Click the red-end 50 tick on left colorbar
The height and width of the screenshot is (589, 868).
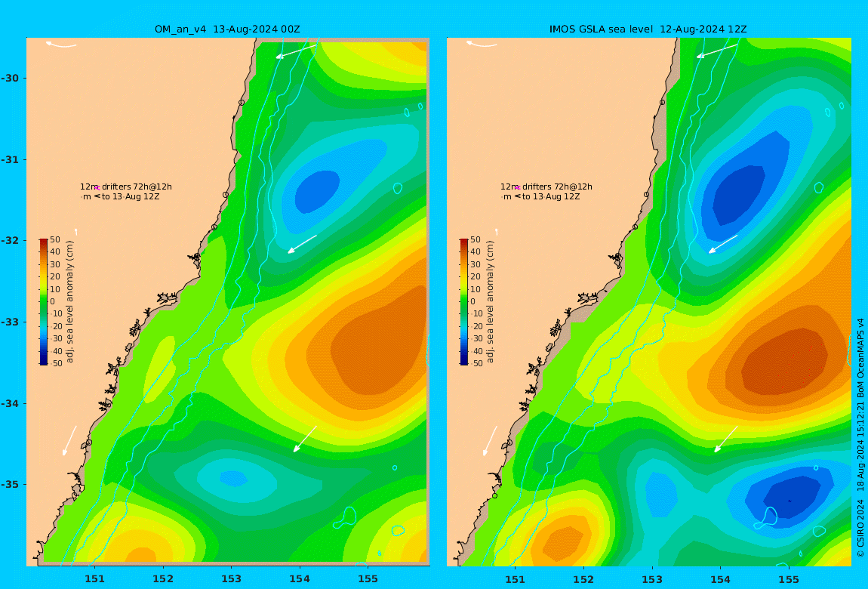coord(55,239)
